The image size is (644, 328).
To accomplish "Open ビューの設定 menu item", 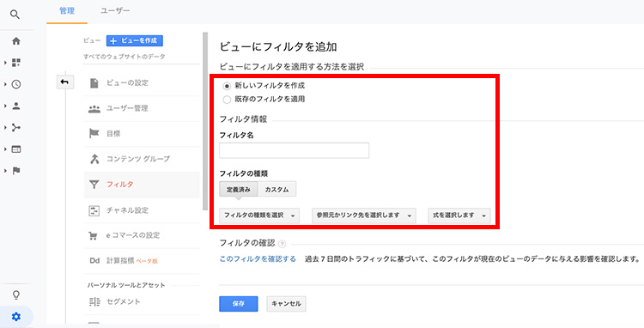I will [142, 83].
